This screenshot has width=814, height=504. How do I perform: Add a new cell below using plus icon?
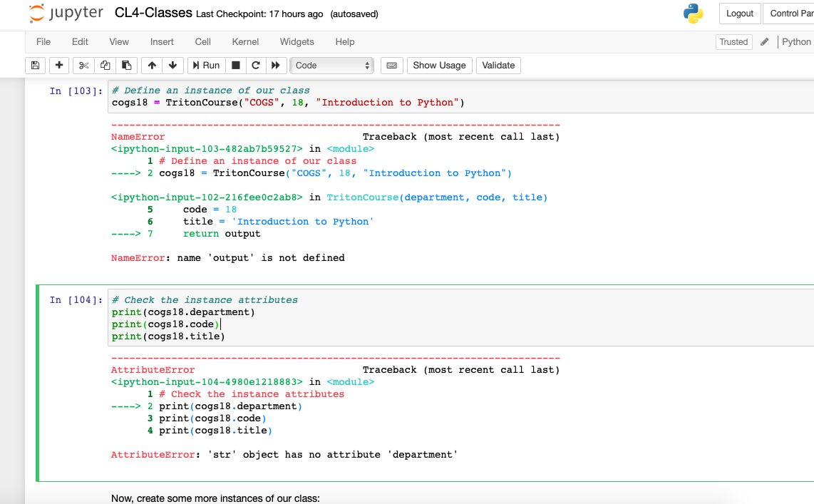(59, 65)
